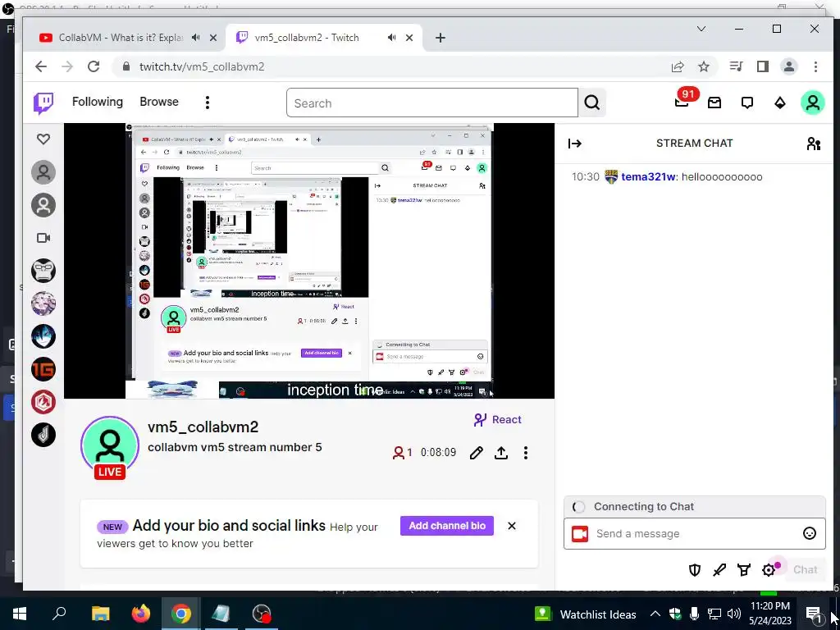840x630 pixels.
Task: Switch to the CollabVM YouTube tab
Action: 121,38
